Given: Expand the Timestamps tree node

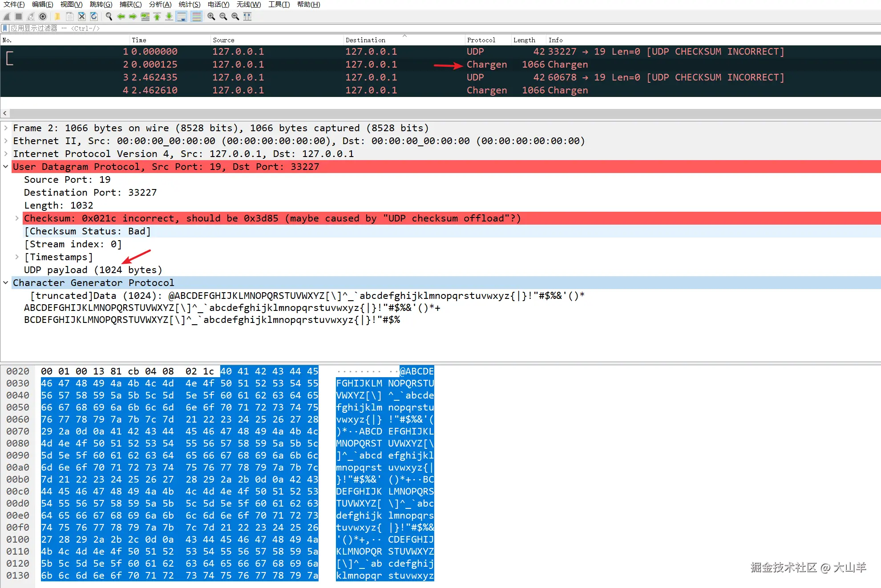Looking at the screenshot, I should click(17, 257).
